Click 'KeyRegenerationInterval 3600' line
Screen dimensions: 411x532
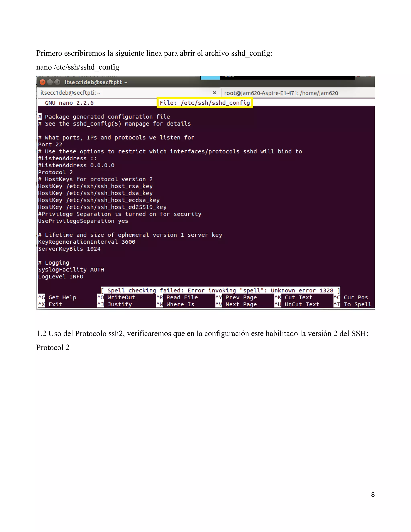click(87, 242)
